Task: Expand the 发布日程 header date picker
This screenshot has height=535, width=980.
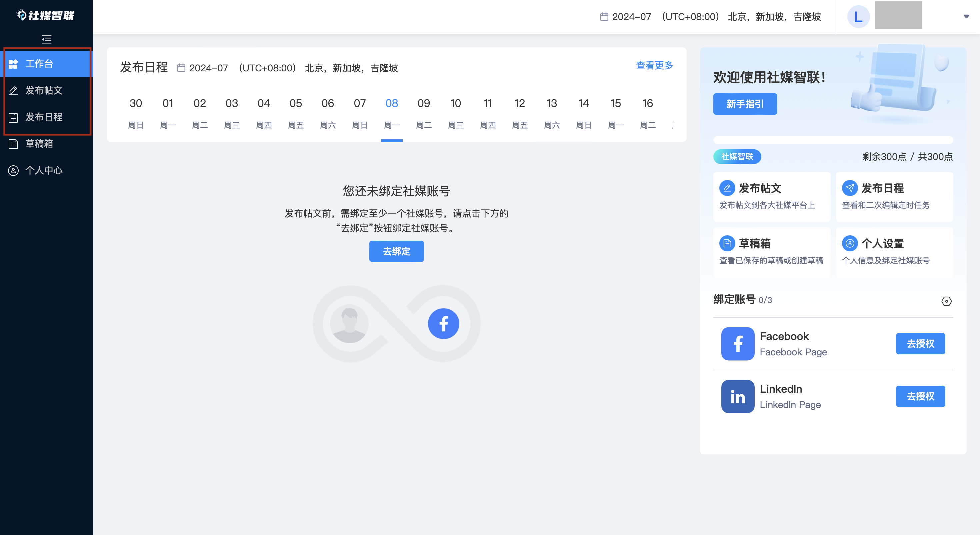Action: point(208,68)
